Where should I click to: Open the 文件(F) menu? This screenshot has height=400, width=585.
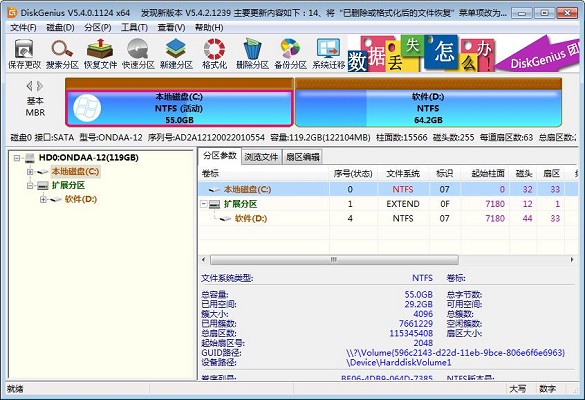23,28
